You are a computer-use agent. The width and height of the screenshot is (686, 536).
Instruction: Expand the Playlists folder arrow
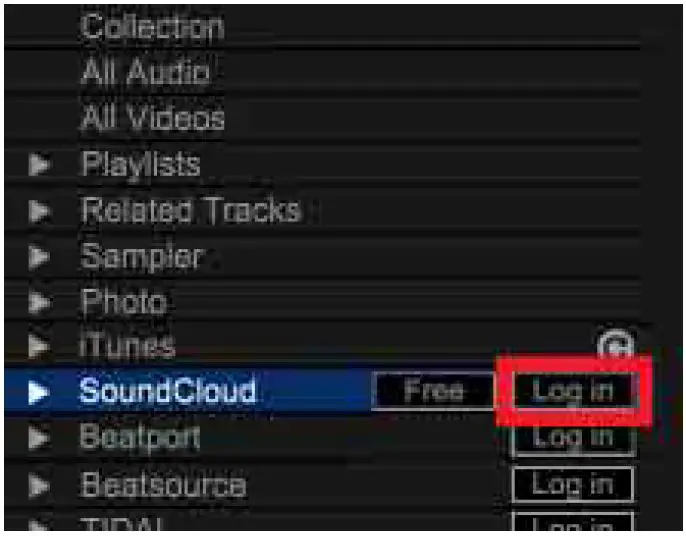(x=39, y=164)
